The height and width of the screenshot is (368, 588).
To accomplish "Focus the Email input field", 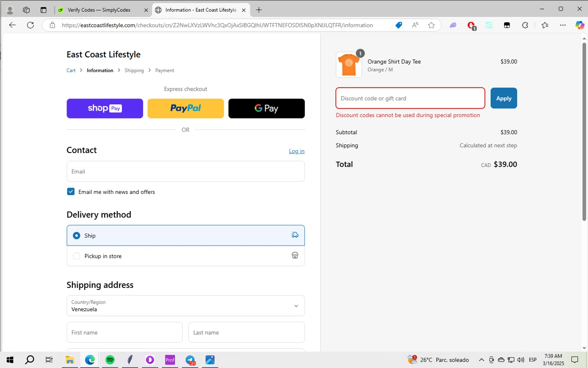I will pos(185,171).
